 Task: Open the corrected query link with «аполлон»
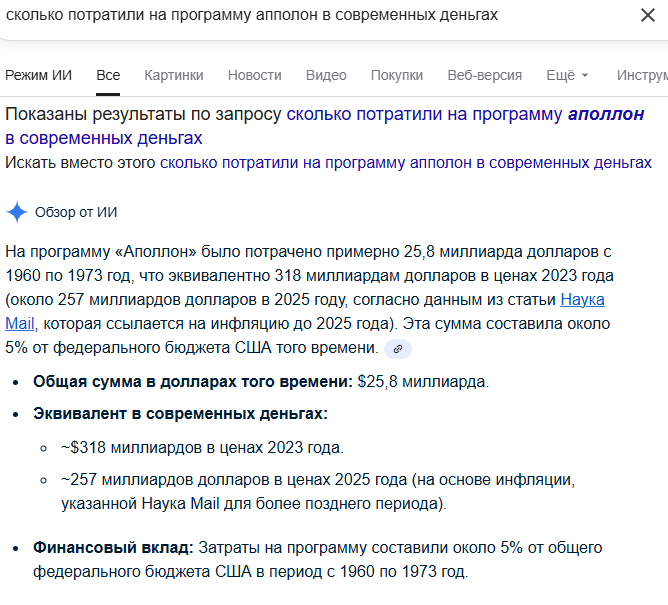tap(465, 114)
